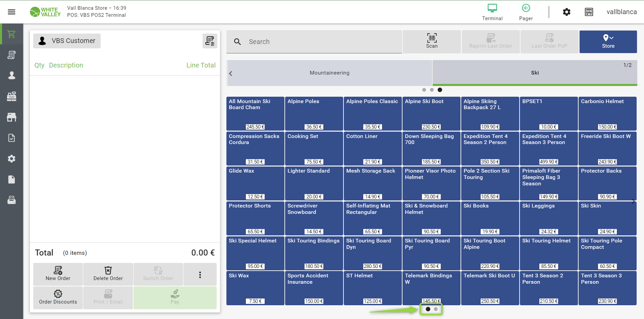This screenshot has height=319, width=644.
Task: Click the left chevron on category bar
Action: pyautogui.click(x=231, y=73)
